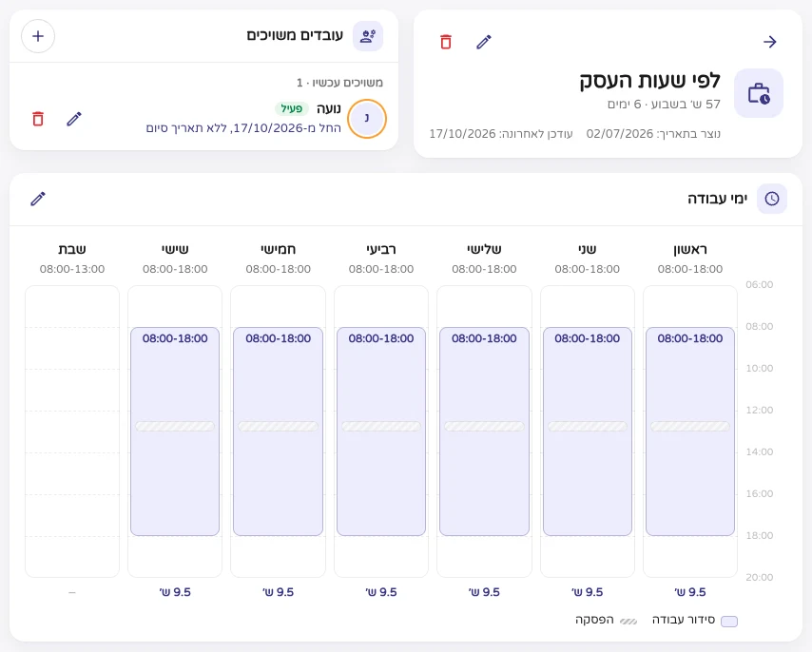This screenshot has width=812, height=652.
Task: Select שישי 08:00-18:00 shift block
Action: (175, 431)
